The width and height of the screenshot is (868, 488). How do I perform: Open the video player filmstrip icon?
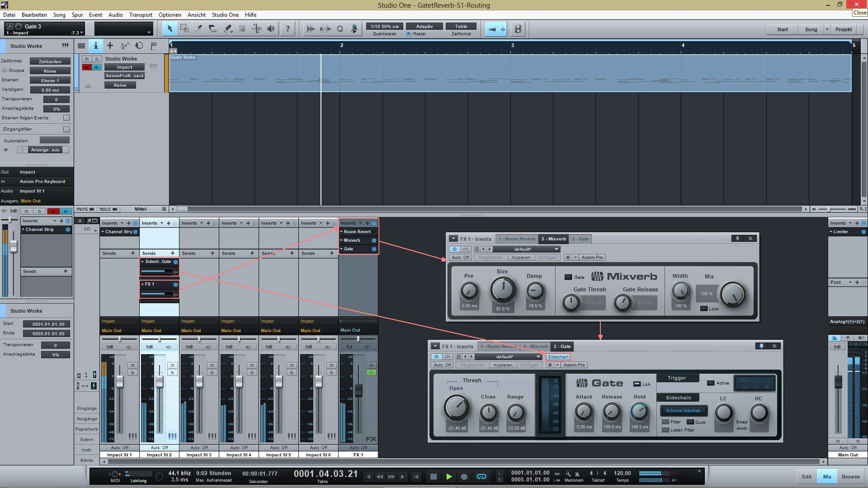[518, 29]
